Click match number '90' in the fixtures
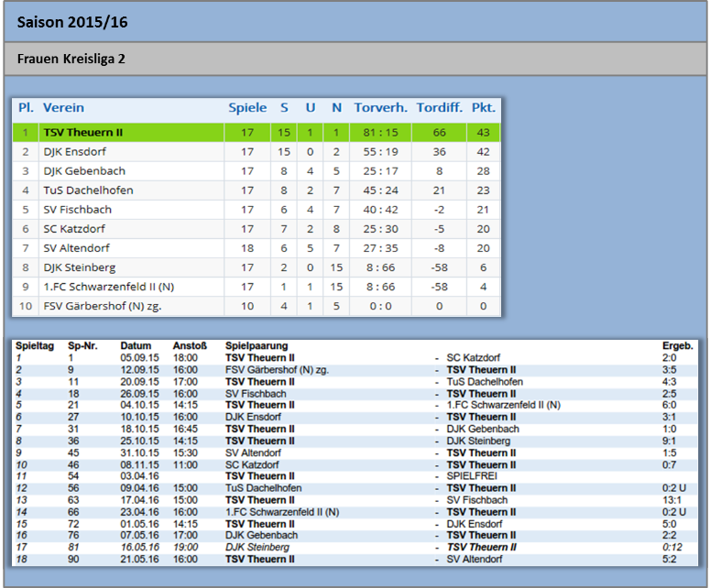The width and height of the screenshot is (710, 588). tap(73, 560)
